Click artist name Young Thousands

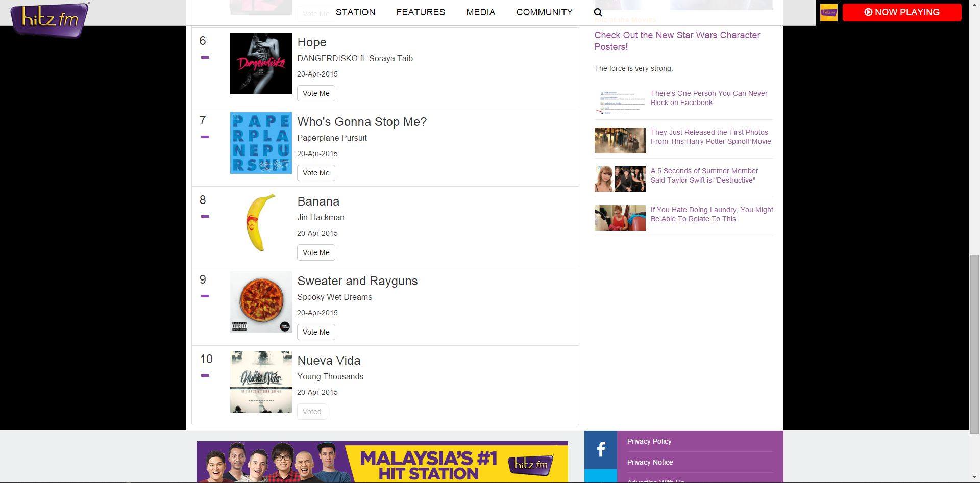330,376
